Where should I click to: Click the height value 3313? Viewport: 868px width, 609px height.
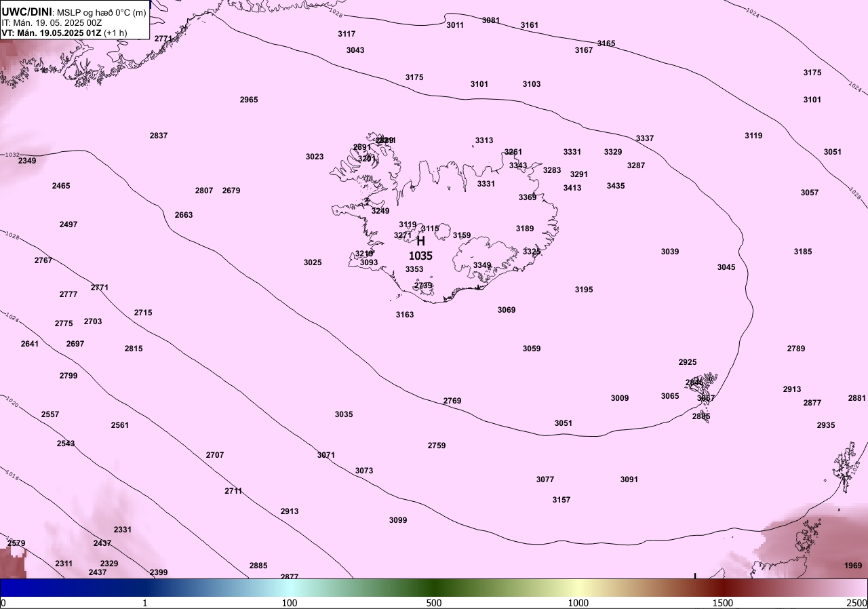tap(484, 140)
